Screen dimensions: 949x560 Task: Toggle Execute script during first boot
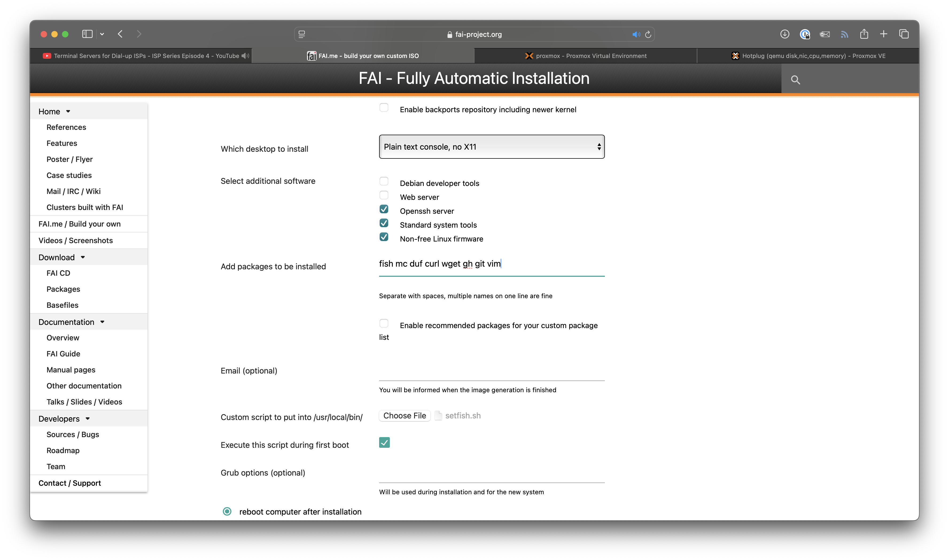tap(384, 442)
